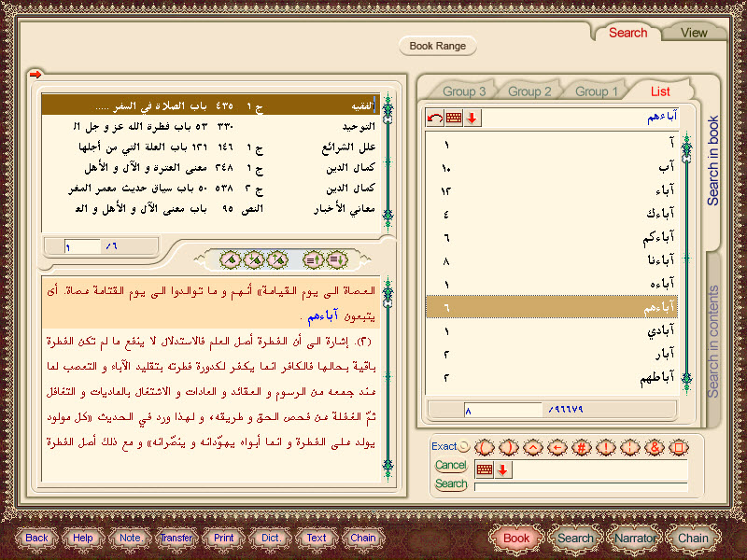Click the Book Range button
747x560 pixels.
click(x=437, y=46)
